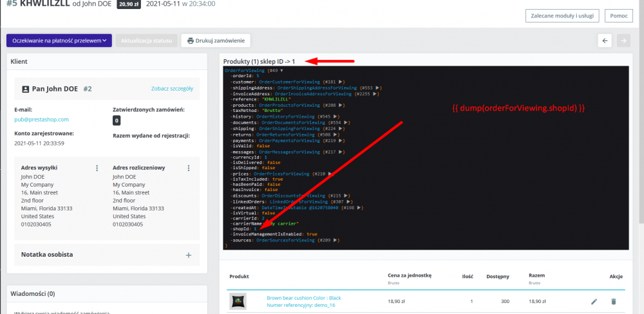This screenshot has height=314, width=644.
Task: Open shipping address options three-dot menu
Action: pyautogui.click(x=97, y=168)
